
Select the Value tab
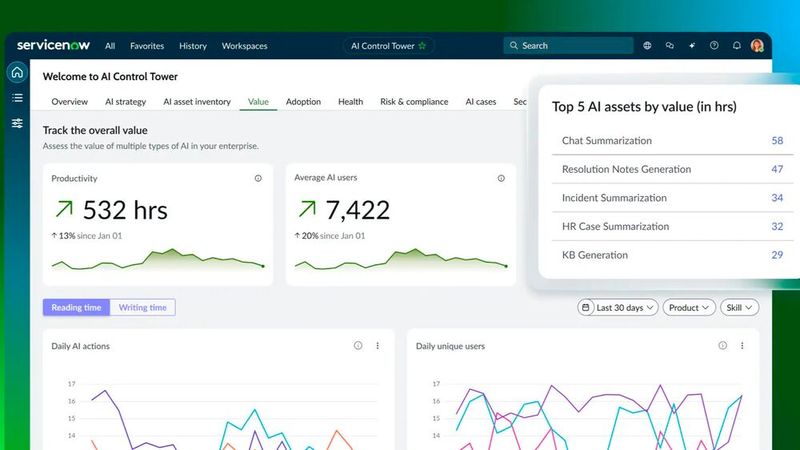(258, 102)
